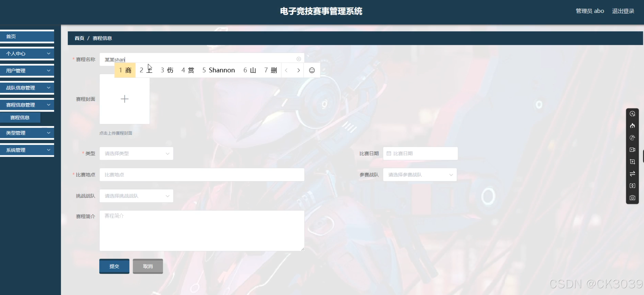Click the swap arrows icon in side toolbar
Viewport: 644px width, 295px height.
pos(632,174)
